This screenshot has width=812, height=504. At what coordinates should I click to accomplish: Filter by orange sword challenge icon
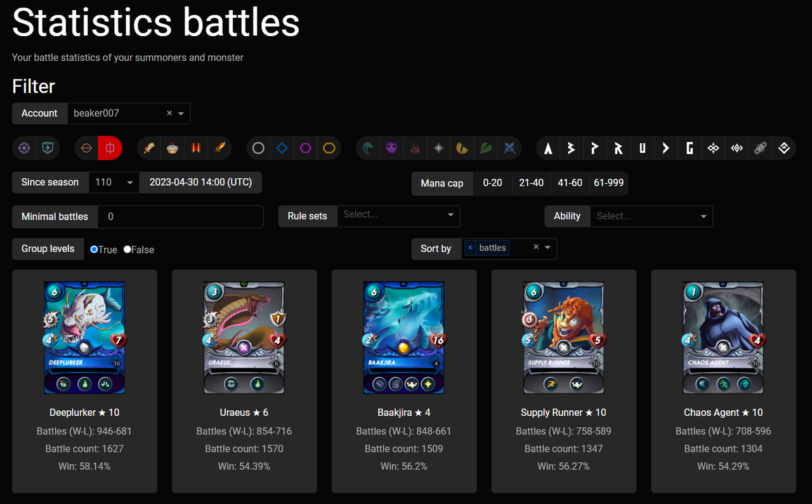pos(219,148)
